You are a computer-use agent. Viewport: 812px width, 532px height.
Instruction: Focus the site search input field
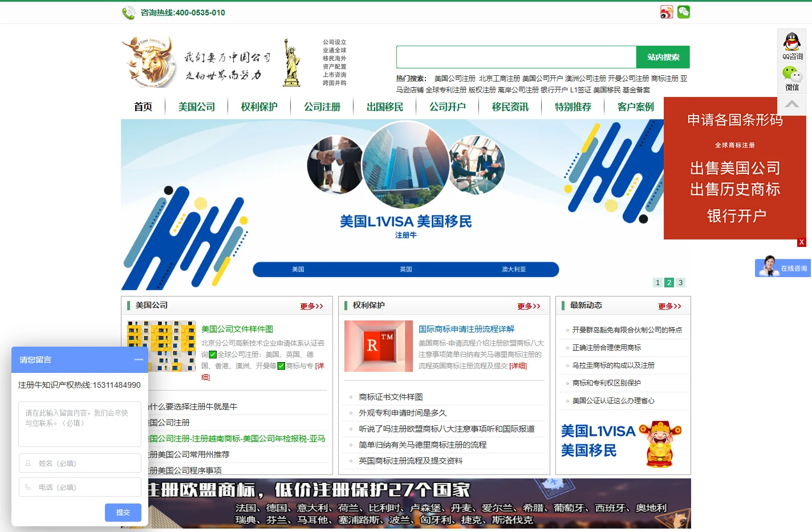(517, 57)
